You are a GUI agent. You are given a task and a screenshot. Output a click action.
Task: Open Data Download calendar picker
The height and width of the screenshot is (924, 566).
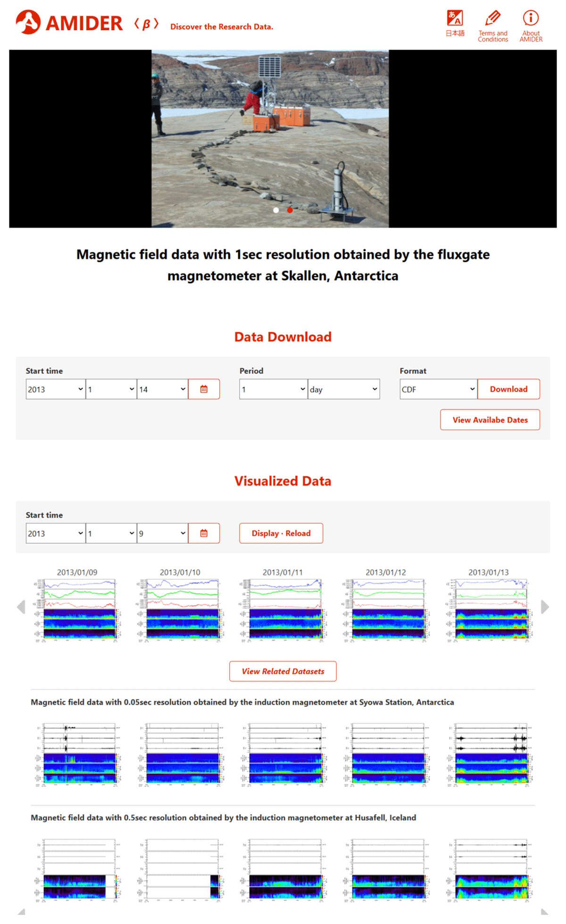tap(204, 389)
